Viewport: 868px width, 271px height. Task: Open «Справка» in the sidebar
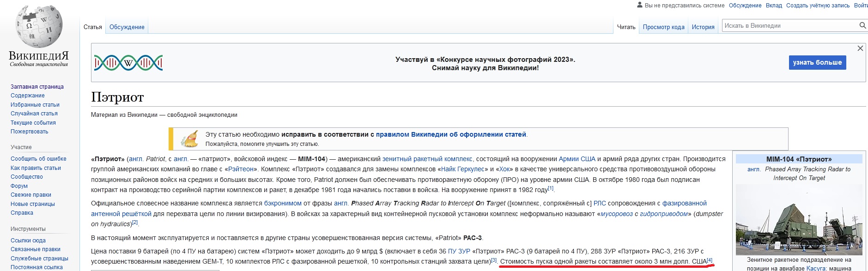coord(22,213)
